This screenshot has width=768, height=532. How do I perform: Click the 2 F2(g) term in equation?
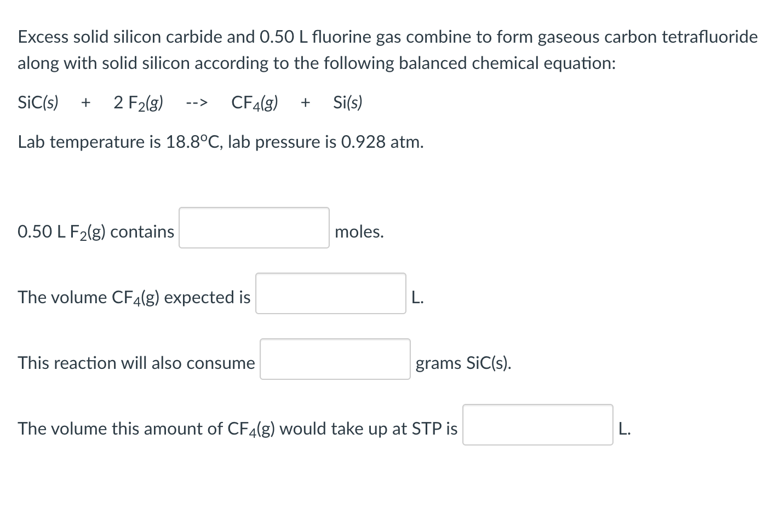tap(138, 103)
